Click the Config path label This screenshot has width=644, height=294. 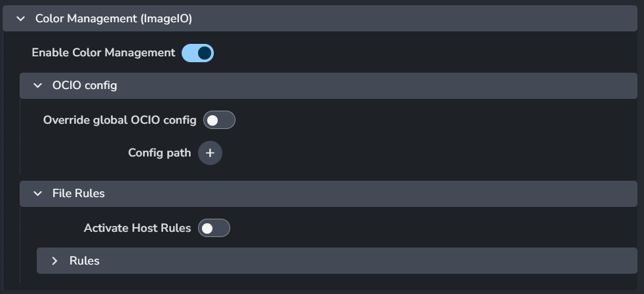tap(159, 153)
